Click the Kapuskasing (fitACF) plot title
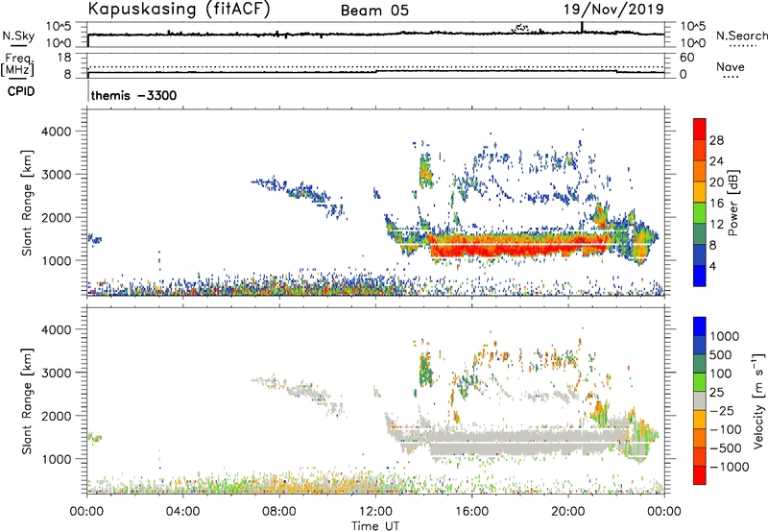Screen dimensions: 768x532 click(179, 10)
